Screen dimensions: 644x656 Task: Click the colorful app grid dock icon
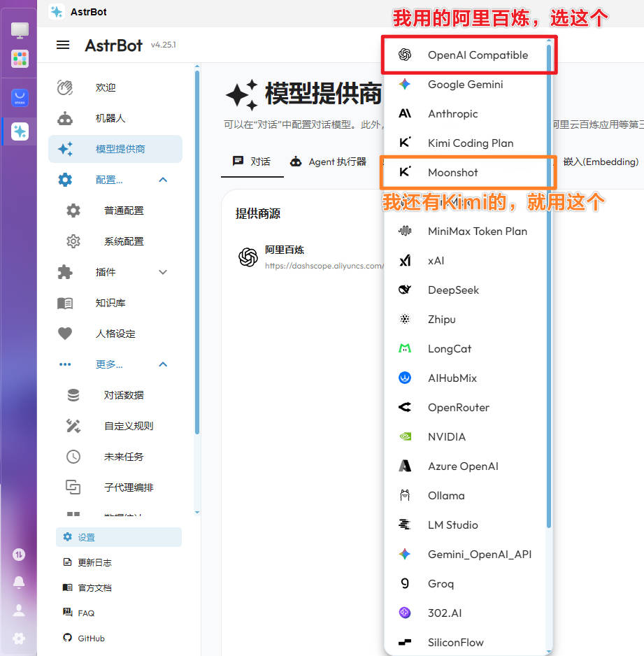click(x=20, y=59)
